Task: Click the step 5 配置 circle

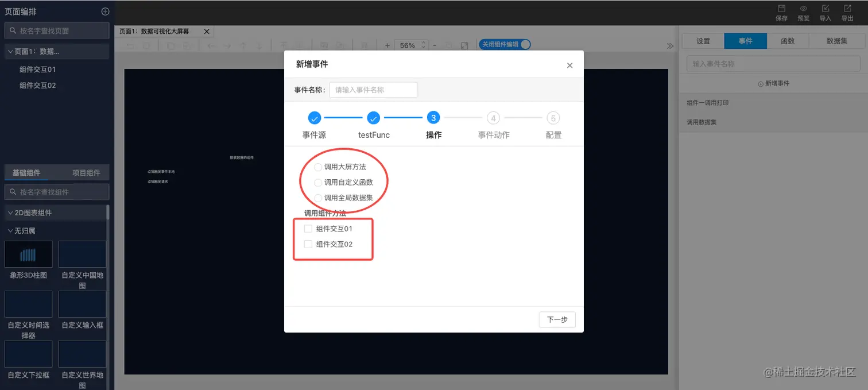Action: point(553,118)
